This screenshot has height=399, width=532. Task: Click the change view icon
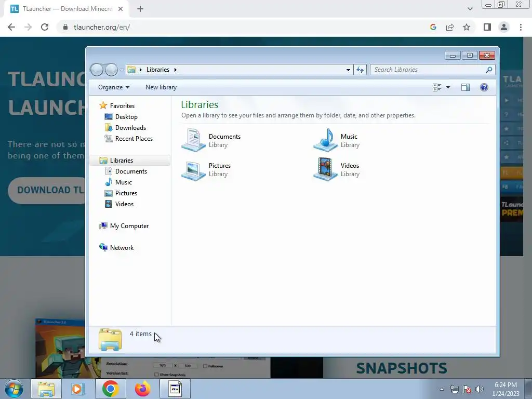tap(437, 87)
